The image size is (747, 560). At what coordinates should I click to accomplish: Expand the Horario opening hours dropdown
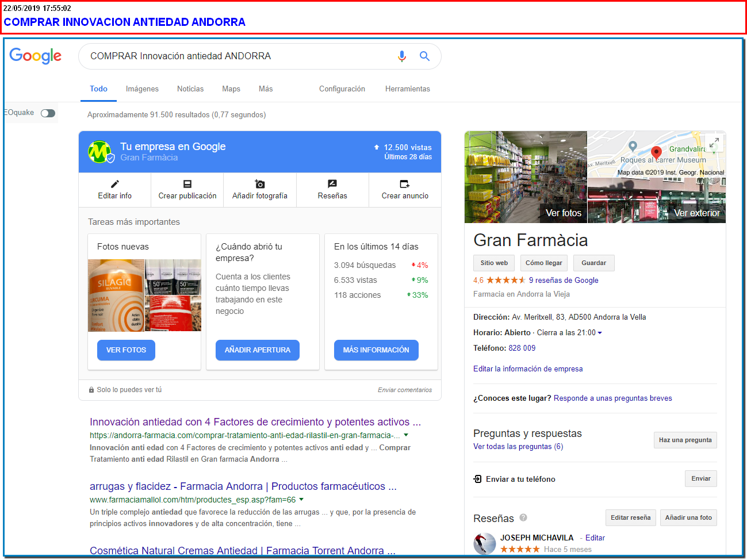(x=600, y=333)
